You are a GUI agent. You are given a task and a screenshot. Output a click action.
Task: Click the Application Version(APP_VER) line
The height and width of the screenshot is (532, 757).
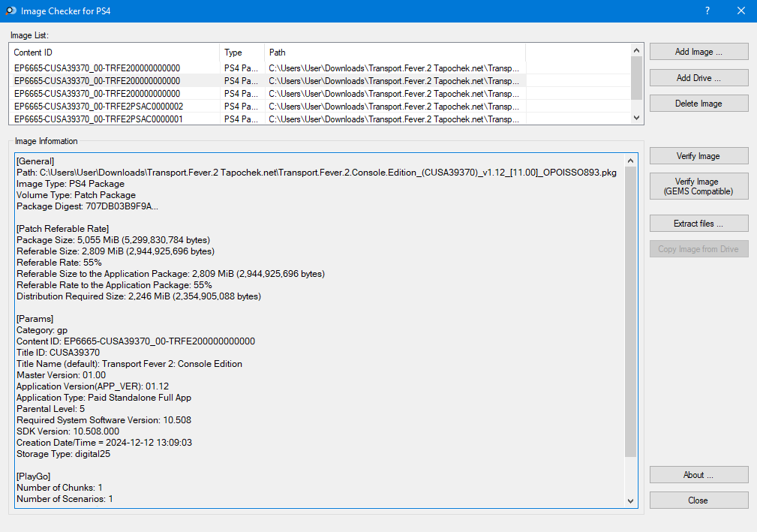93,386
